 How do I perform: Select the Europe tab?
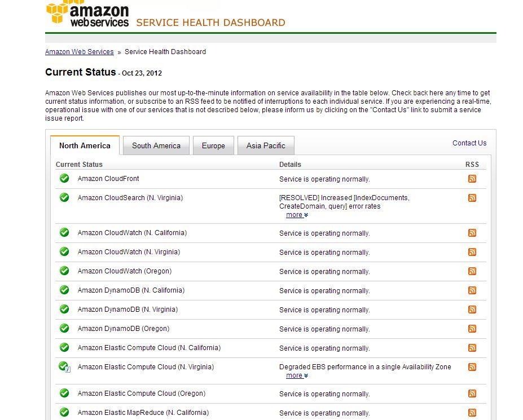point(213,145)
